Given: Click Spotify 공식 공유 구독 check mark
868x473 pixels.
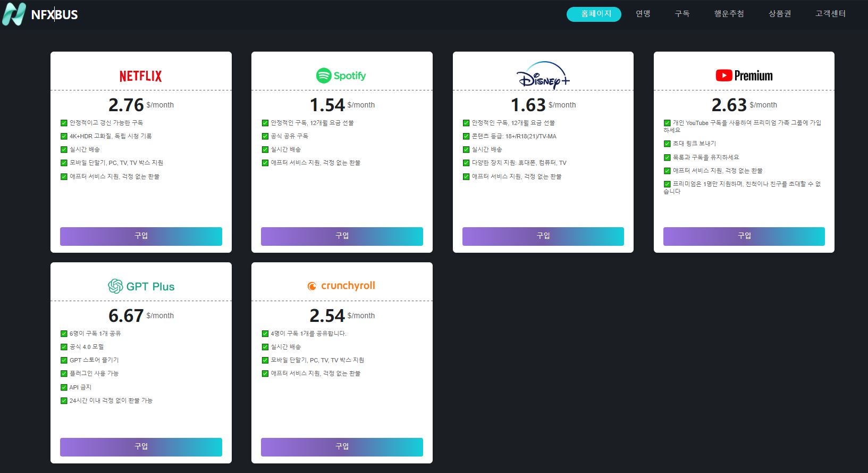Looking at the screenshot, I should point(265,136).
